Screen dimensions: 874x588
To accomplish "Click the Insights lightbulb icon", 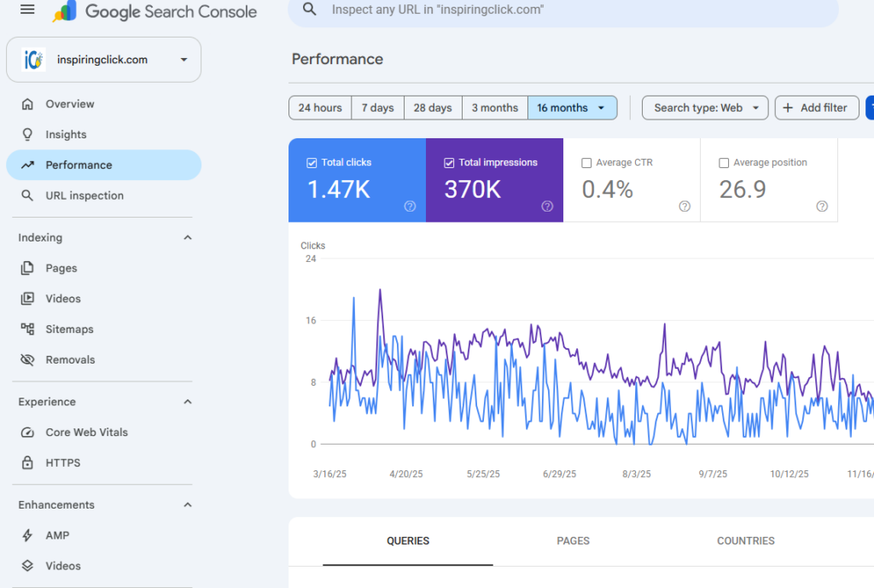I will coord(27,135).
